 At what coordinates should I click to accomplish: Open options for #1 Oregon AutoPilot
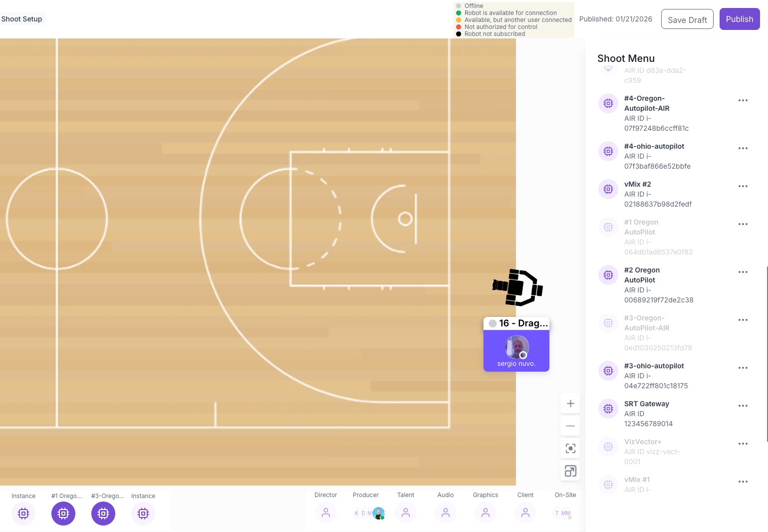743,224
